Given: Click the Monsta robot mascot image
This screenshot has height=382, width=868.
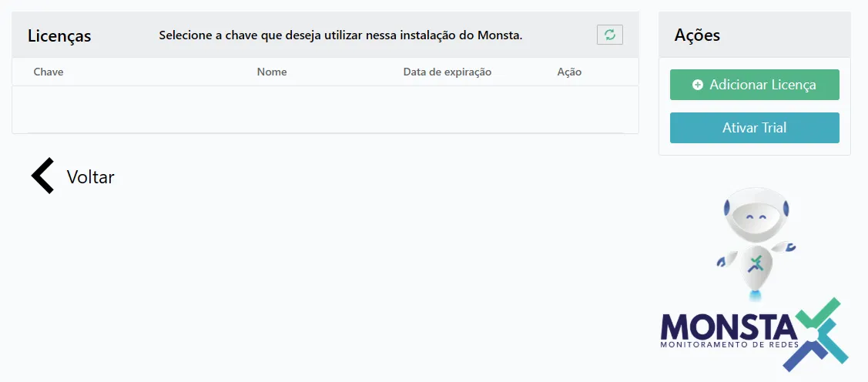Looking at the screenshot, I should tap(756, 243).
